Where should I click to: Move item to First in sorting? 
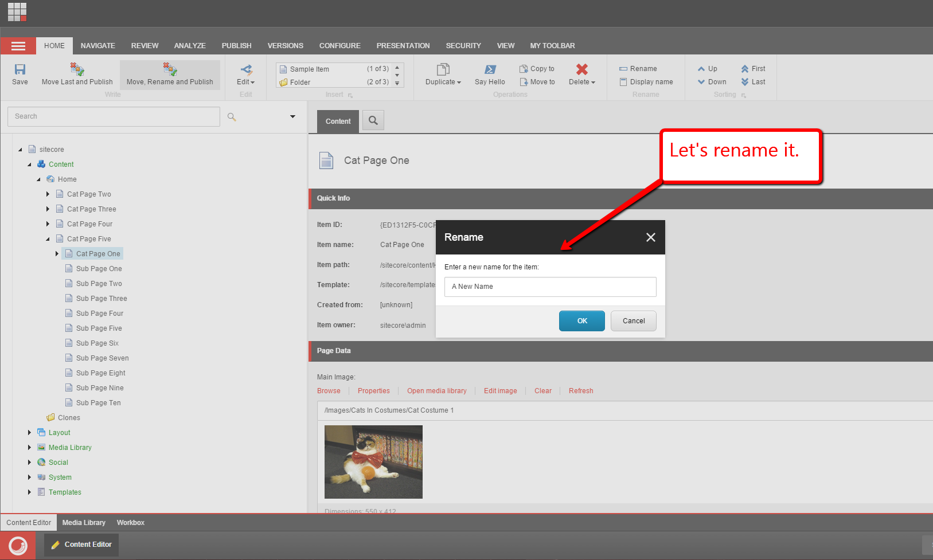point(753,69)
